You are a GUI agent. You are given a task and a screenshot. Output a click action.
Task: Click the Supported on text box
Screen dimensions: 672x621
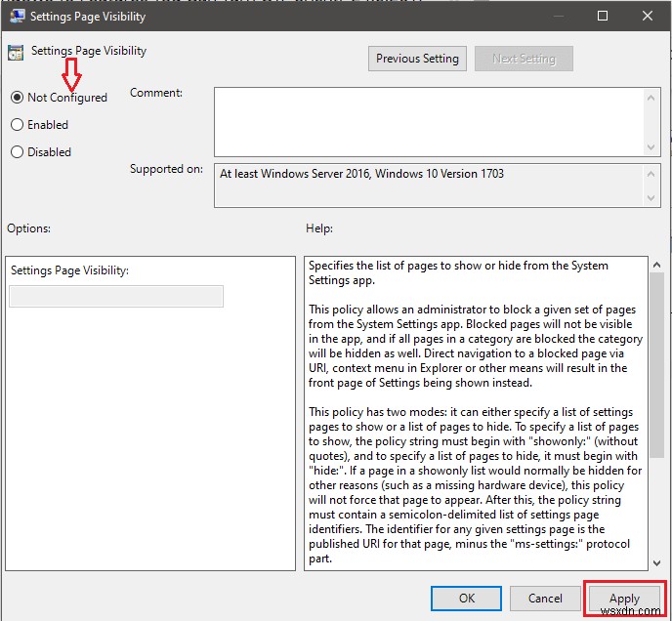pyautogui.click(x=429, y=186)
